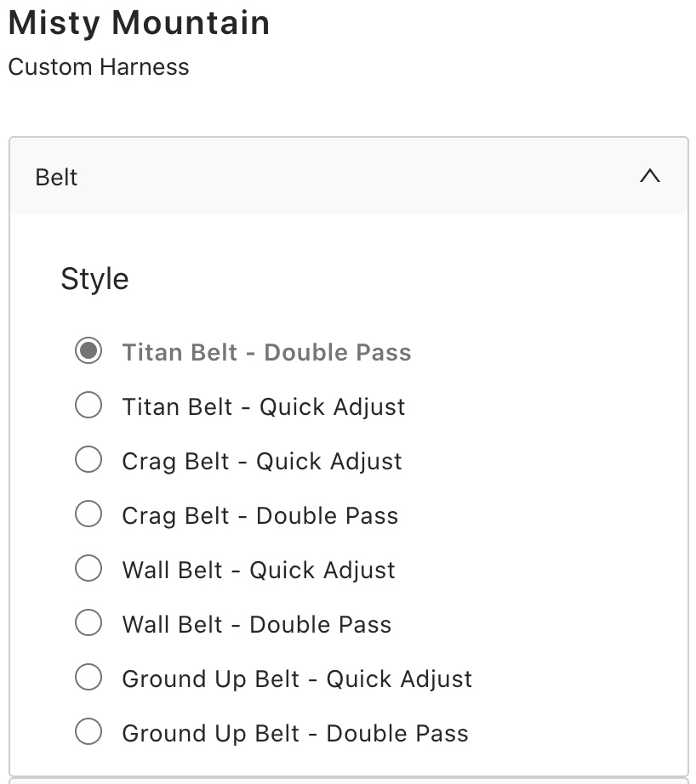The height and width of the screenshot is (784, 696).
Task: Pick the Wall Belt - Double Pass radio circle
Action: click(88, 623)
